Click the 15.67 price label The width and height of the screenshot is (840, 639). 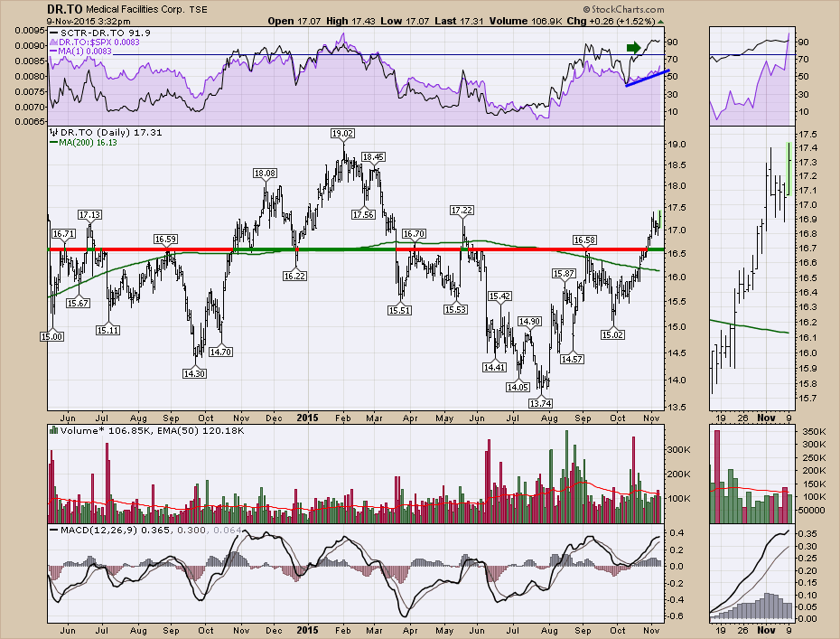coord(78,303)
